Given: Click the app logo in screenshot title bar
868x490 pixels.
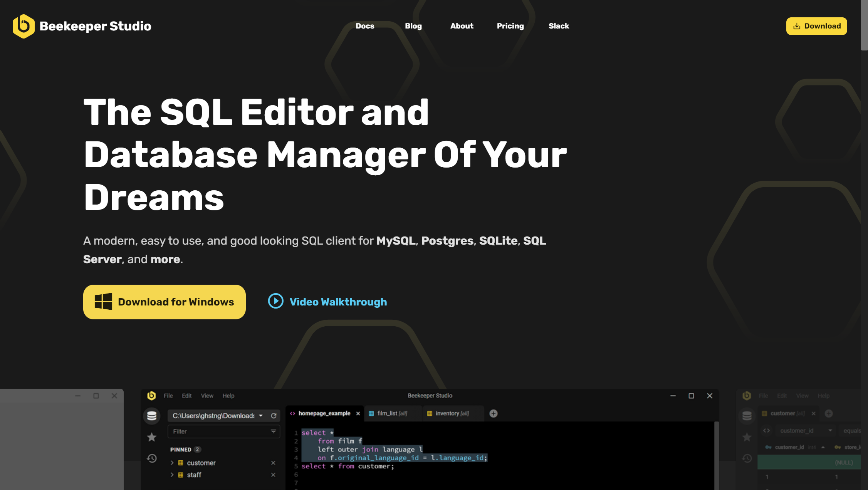Looking at the screenshot, I should [x=151, y=396].
